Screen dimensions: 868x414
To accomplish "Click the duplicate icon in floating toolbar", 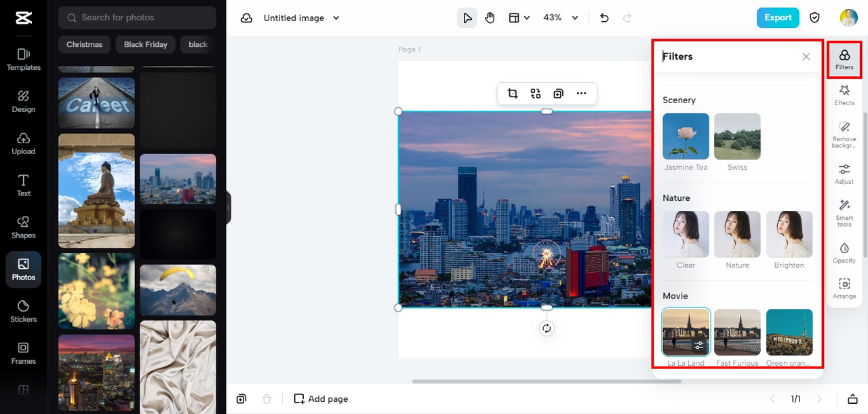I will 558,94.
